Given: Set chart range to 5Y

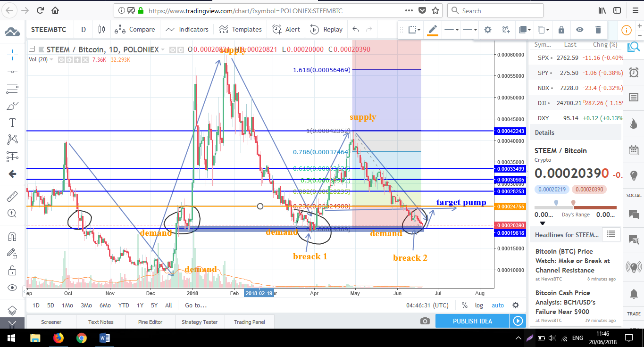Looking at the screenshot, I should point(154,305).
